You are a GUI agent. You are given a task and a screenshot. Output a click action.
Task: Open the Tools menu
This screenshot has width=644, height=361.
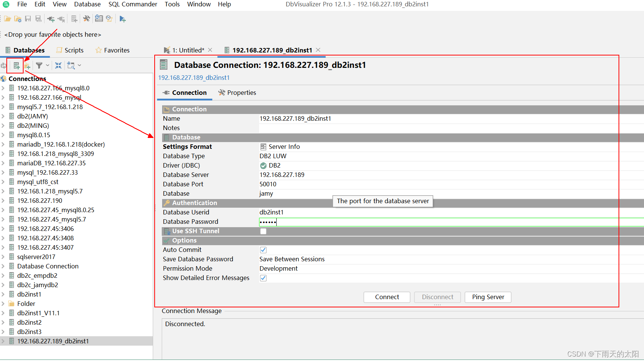(x=172, y=4)
